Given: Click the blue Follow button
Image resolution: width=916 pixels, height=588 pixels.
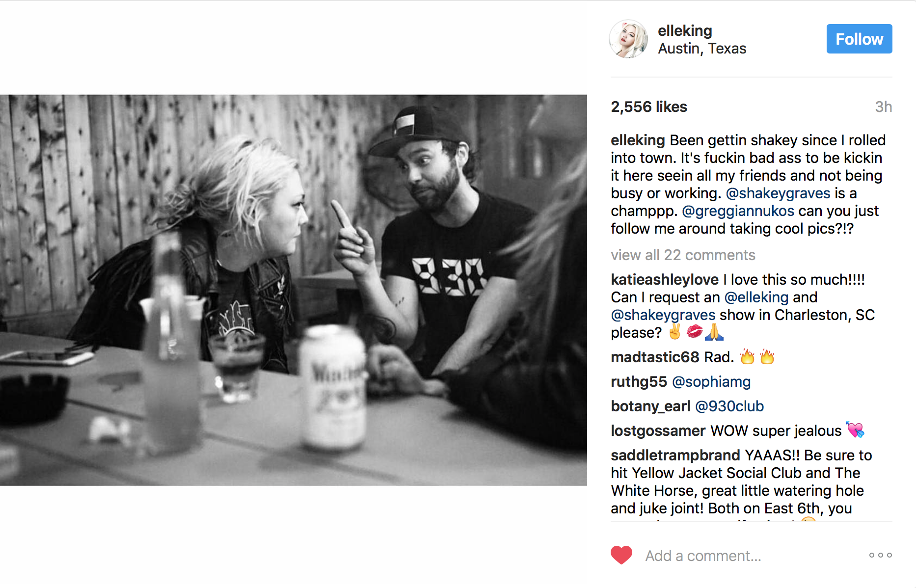Looking at the screenshot, I should (x=859, y=39).
